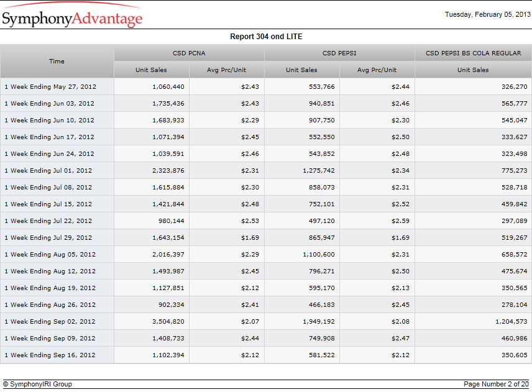Select row 1 Week Ending Sep 02, 2012

coord(266,321)
